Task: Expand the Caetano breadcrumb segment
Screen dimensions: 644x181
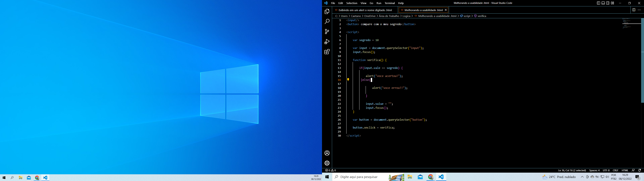Action: click(x=356, y=16)
